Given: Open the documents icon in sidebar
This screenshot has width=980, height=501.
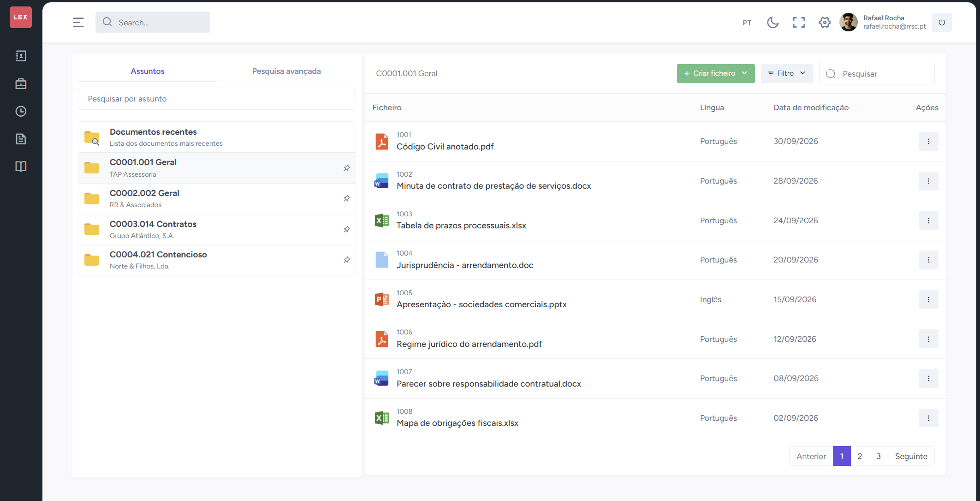Looking at the screenshot, I should 21,139.
